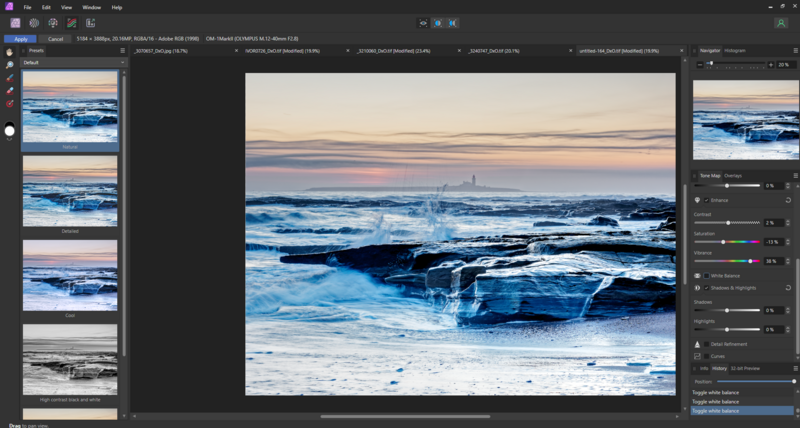Click the horizontal canvas scrollbar
Viewport: 800px width, 428px height.
[x=406, y=416]
